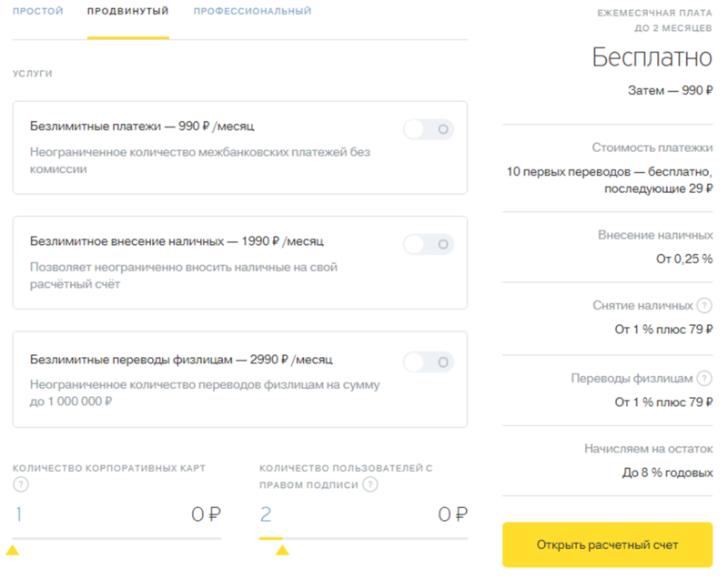
Task: Click the corporate cards slider handle
Action: [x=12, y=550]
